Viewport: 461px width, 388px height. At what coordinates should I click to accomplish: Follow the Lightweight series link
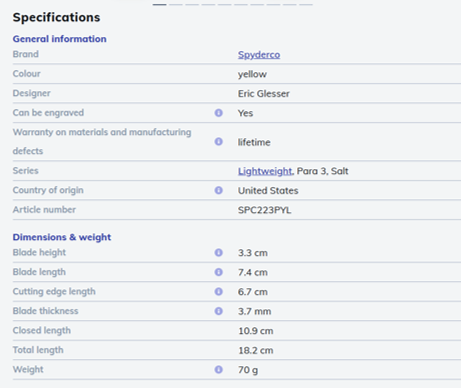pyautogui.click(x=265, y=171)
